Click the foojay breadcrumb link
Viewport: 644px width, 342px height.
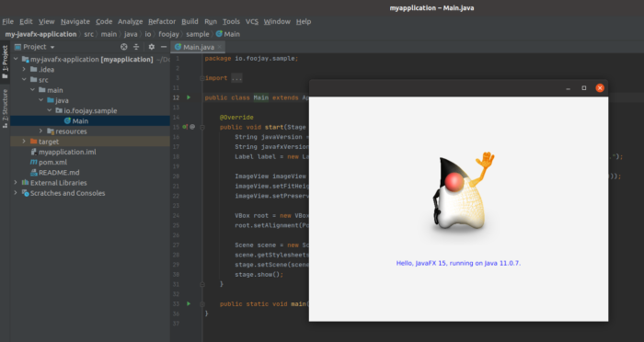[168, 34]
